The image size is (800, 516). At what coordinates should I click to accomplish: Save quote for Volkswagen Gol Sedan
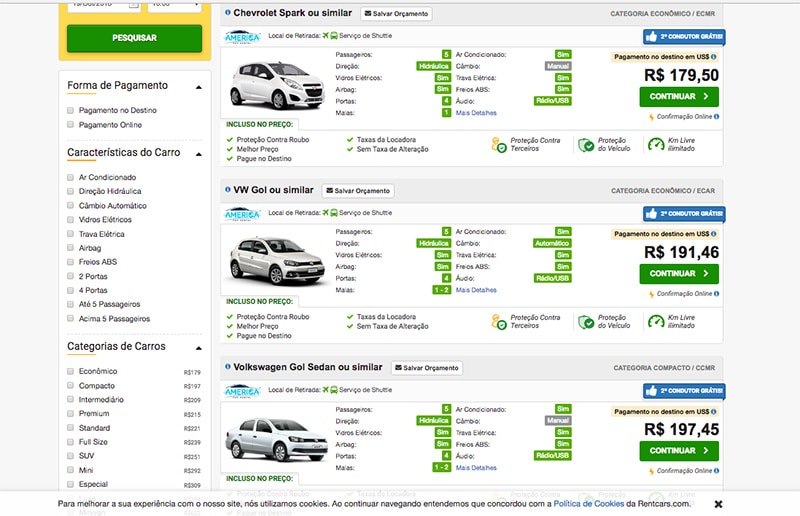click(427, 368)
